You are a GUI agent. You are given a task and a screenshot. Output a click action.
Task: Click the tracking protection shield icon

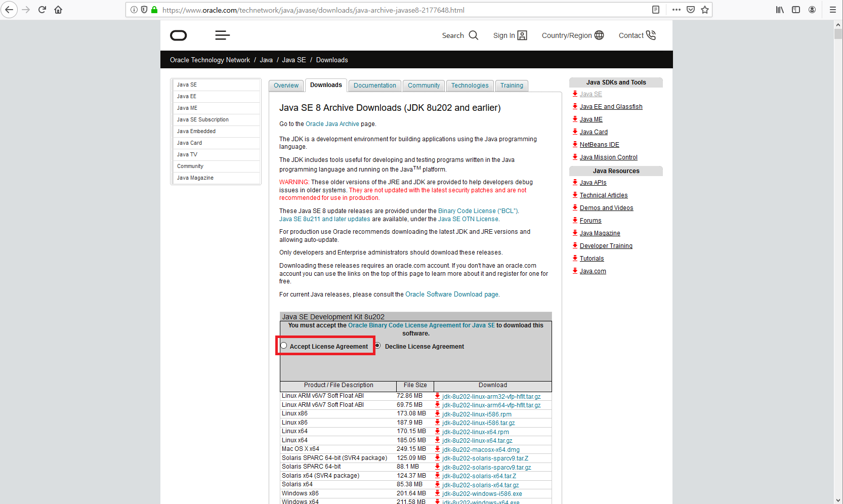[144, 10]
